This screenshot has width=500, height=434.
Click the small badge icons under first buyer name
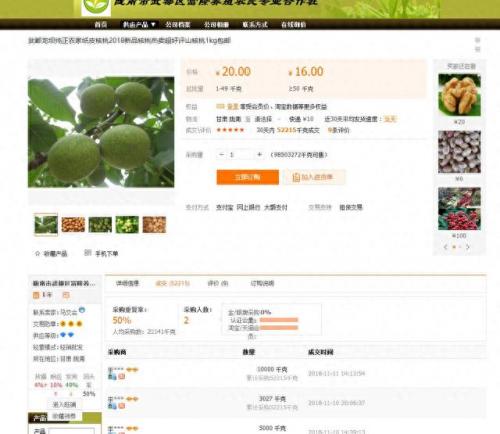point(116,377)
